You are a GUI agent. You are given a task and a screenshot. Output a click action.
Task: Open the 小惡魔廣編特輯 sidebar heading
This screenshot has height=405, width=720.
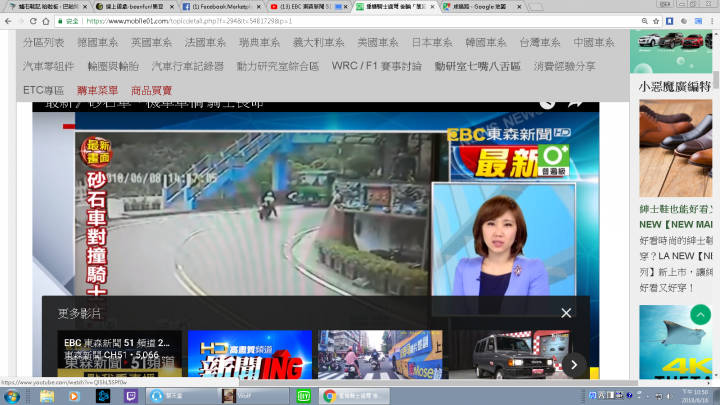coord(675,87)
